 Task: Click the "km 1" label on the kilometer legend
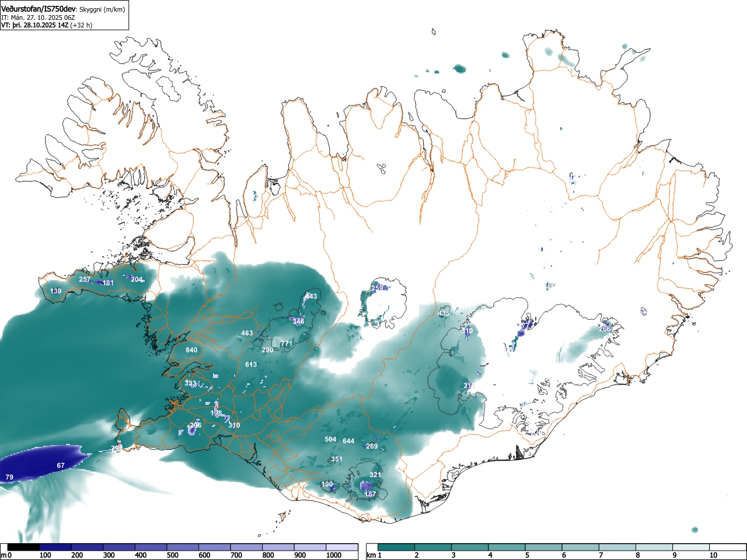(x=373, y=555)
